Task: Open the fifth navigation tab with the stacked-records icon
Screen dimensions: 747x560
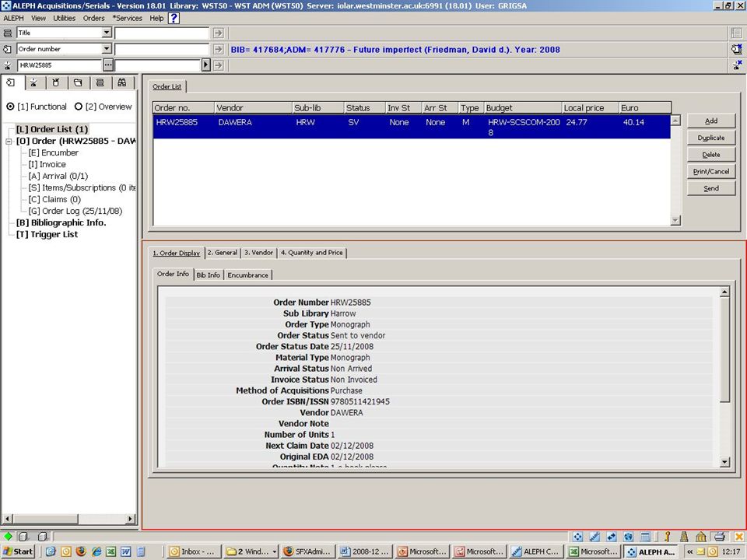Action: click(100, 83)
